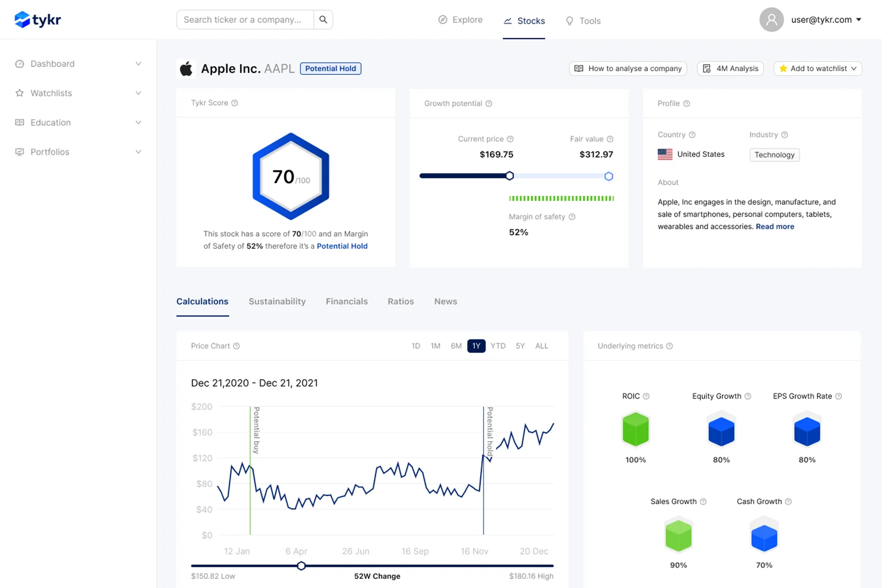Viewport: 882px width, 588px height.
Task: Select the 1M chart range
Action: pos(435,346)
